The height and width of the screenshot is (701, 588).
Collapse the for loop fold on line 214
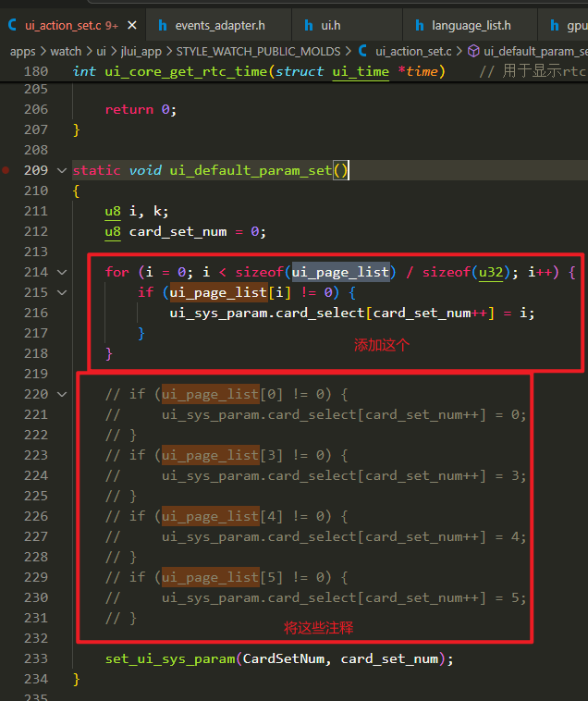click(62, 272)
